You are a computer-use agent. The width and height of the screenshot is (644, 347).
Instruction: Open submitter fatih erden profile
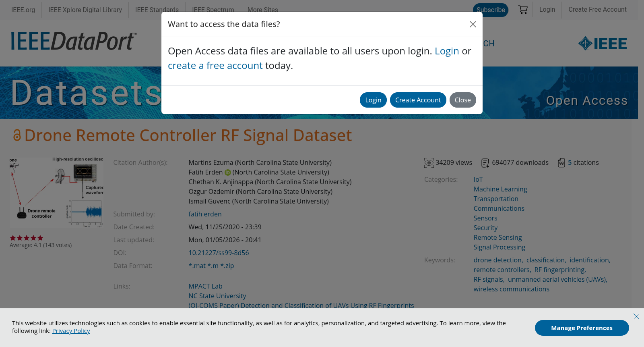point(205,214)
